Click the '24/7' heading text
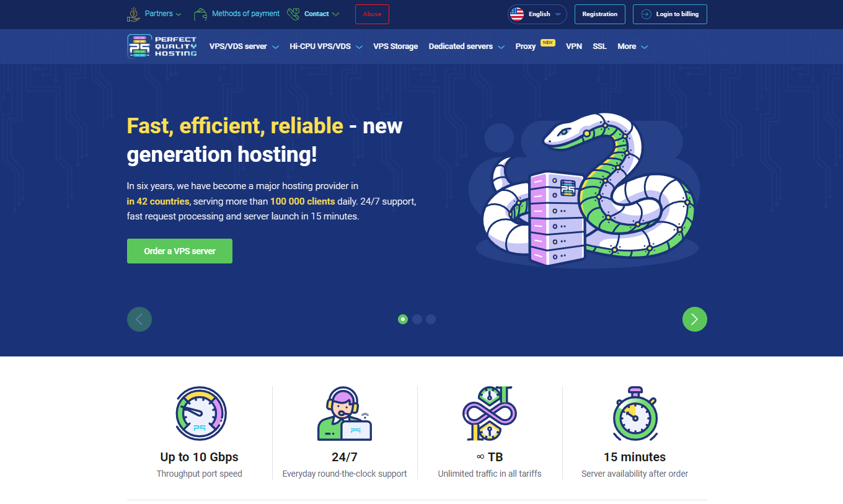 [x=345, y=457]
